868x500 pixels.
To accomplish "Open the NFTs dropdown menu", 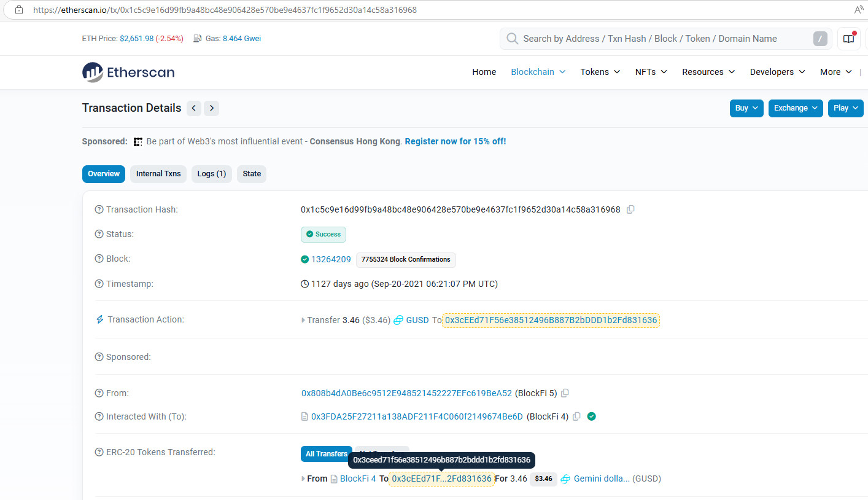I will (651, 72).
